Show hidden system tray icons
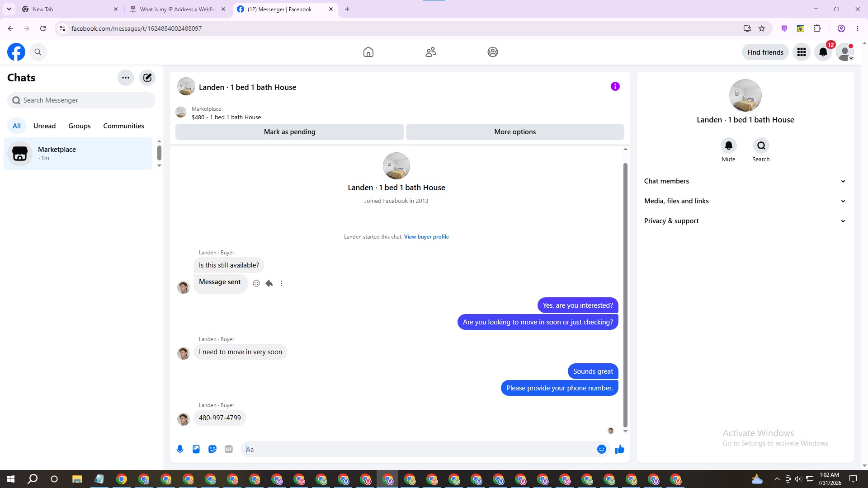This screenshot has width=868, height=488. point(777,479)
